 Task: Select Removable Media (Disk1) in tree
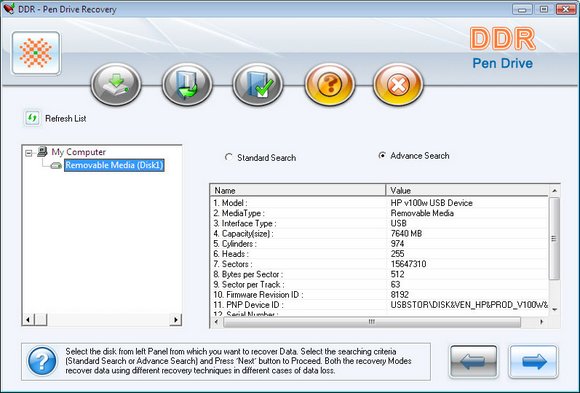click(114, 165)
